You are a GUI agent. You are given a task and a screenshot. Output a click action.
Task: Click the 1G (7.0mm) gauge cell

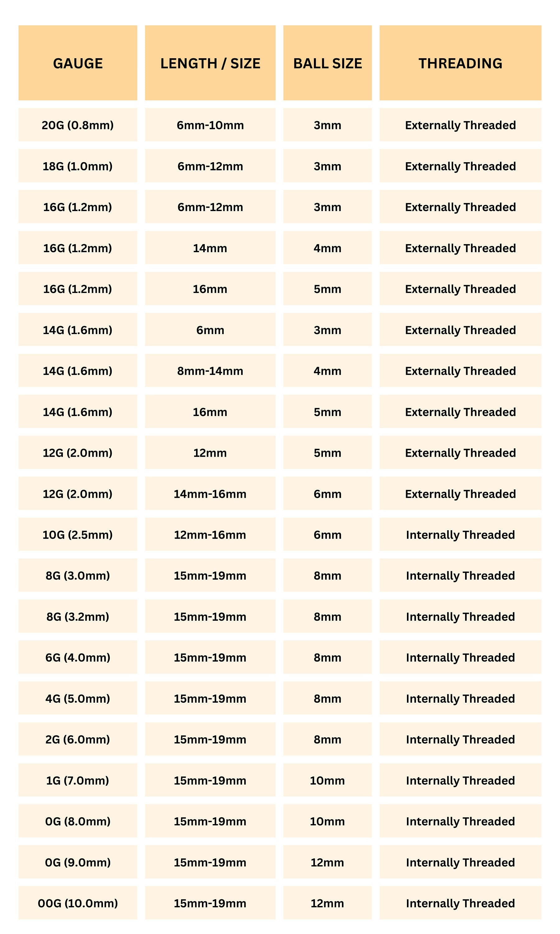tap(78, 780)
